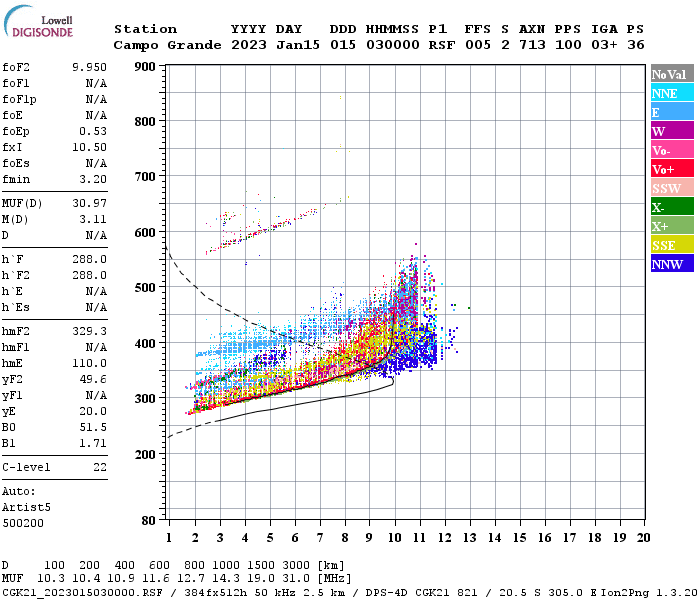Click the foEs N/A value
700x600 pixels.
pos(96,163)
